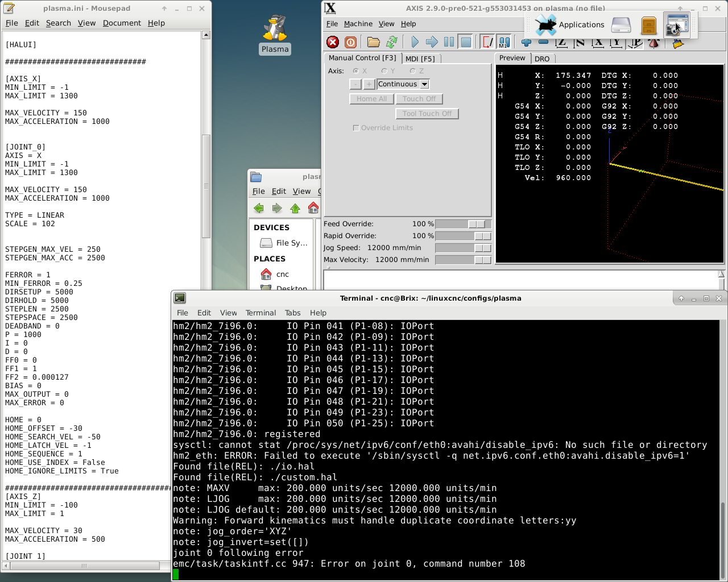Toggle machine power in AXIS toolbar
The image size is (728, 582).
pyautogui.click(x=350, y=42)
